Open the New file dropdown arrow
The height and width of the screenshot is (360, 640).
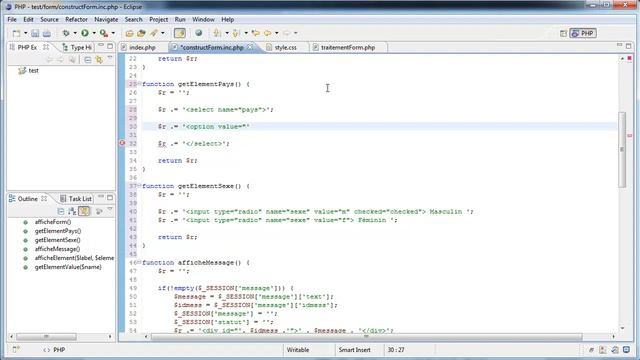tap(25, 33)
